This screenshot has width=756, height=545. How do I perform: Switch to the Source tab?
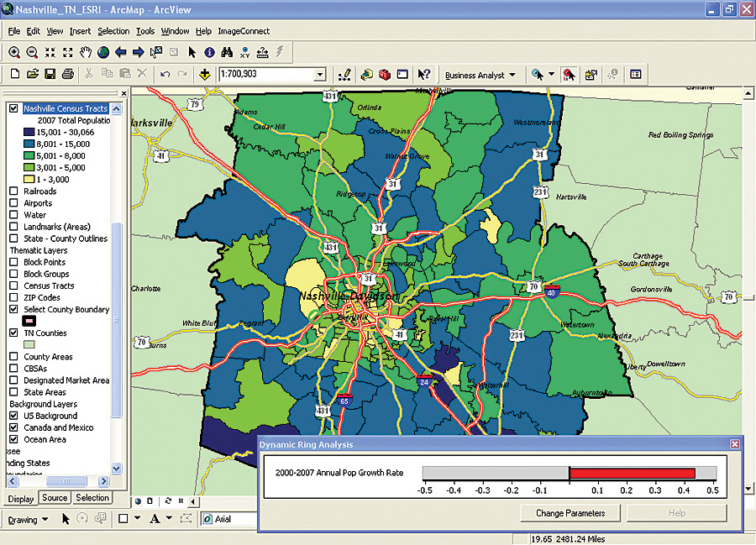point(55,498)
